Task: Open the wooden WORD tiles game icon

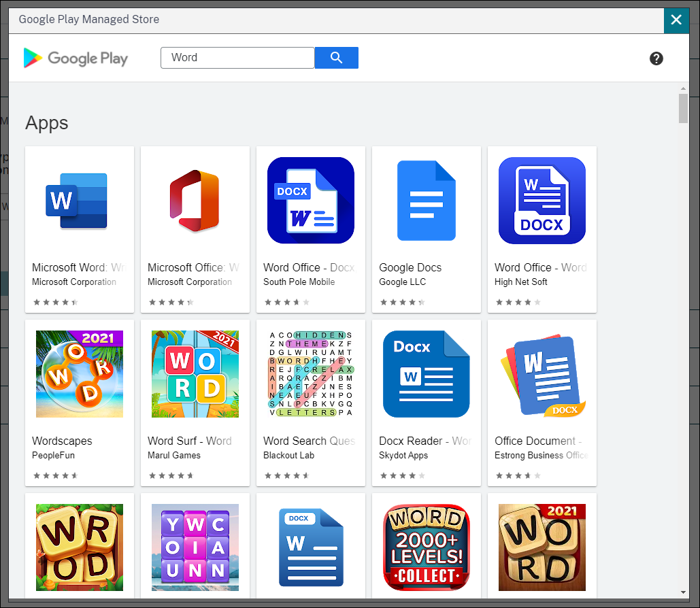Action: point(80,547)
